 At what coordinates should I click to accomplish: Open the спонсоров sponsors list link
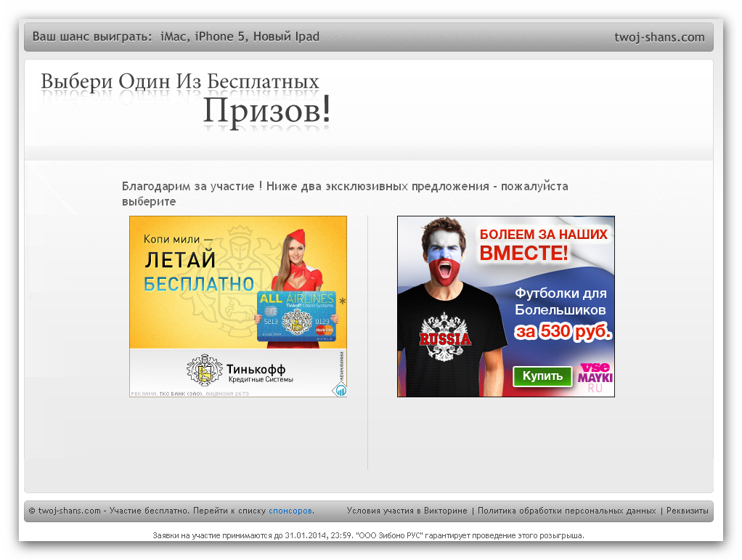[x=290, y=511]
